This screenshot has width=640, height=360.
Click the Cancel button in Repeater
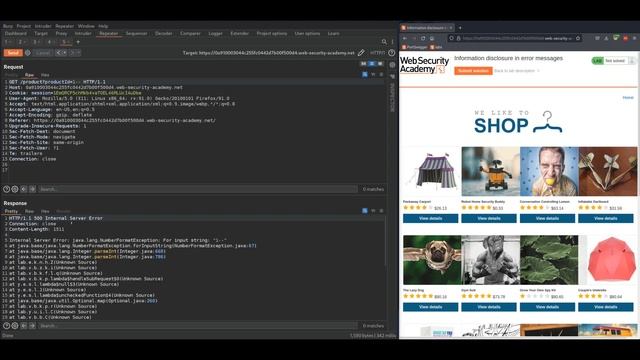click(43, 53)
